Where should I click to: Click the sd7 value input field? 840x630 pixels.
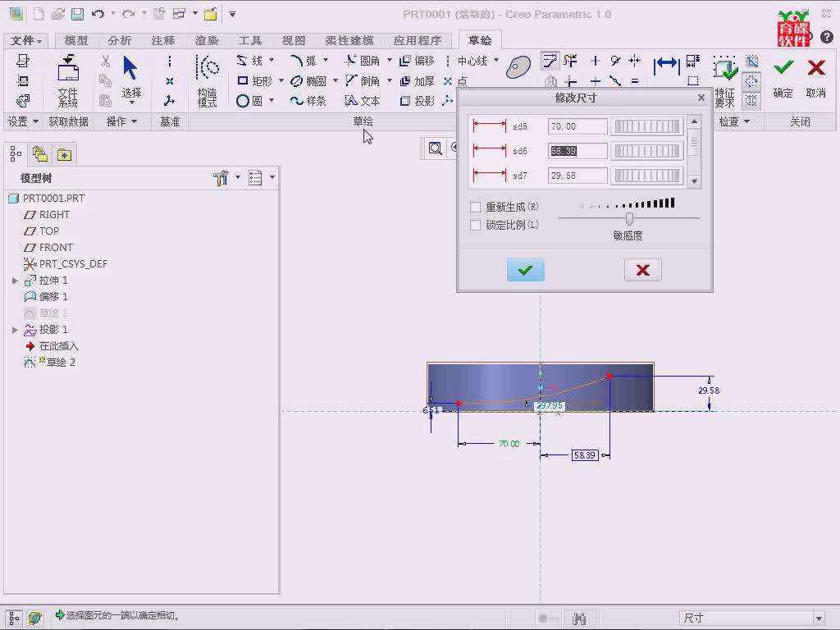(577, 176)
